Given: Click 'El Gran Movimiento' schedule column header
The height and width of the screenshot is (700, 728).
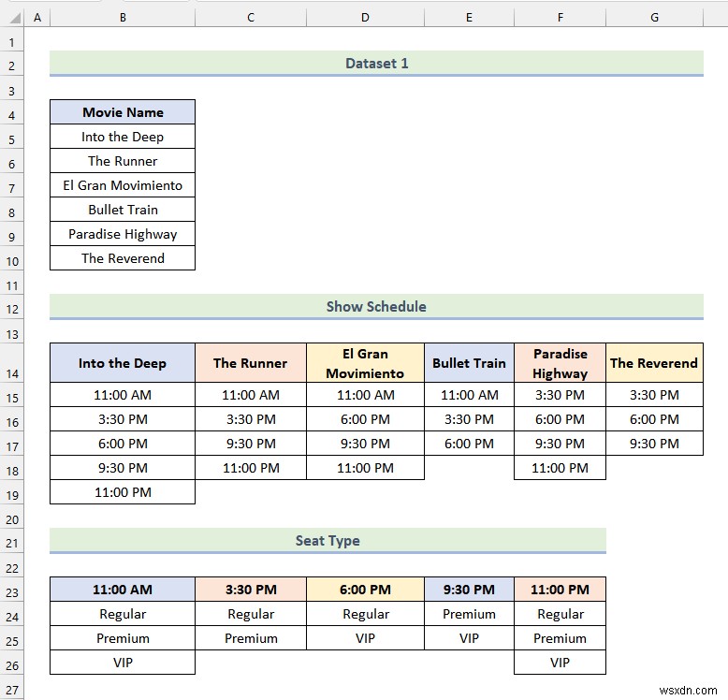Looking at the screenshot, I should 365,363.
